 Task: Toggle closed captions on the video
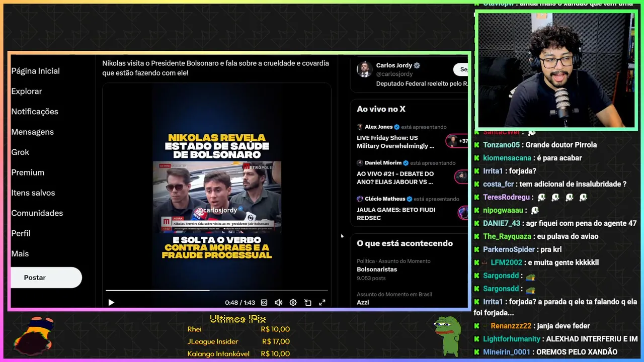point(264,302)
